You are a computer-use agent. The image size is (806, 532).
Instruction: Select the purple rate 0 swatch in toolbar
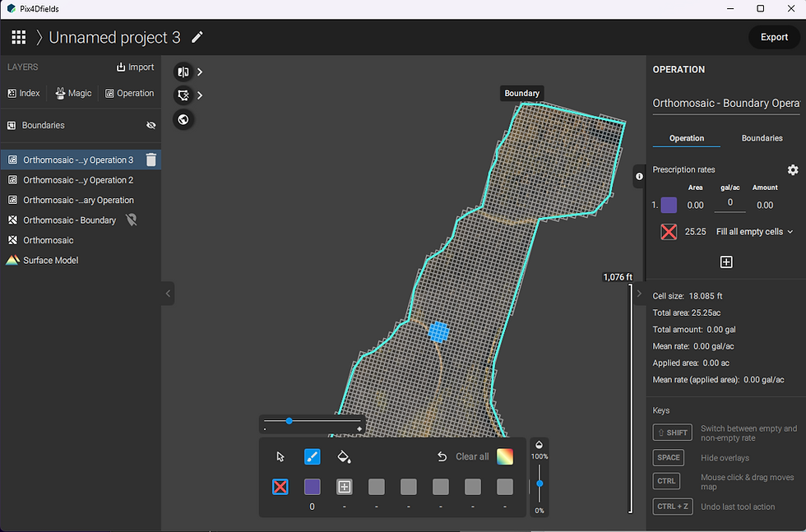(x=312, y=487)
